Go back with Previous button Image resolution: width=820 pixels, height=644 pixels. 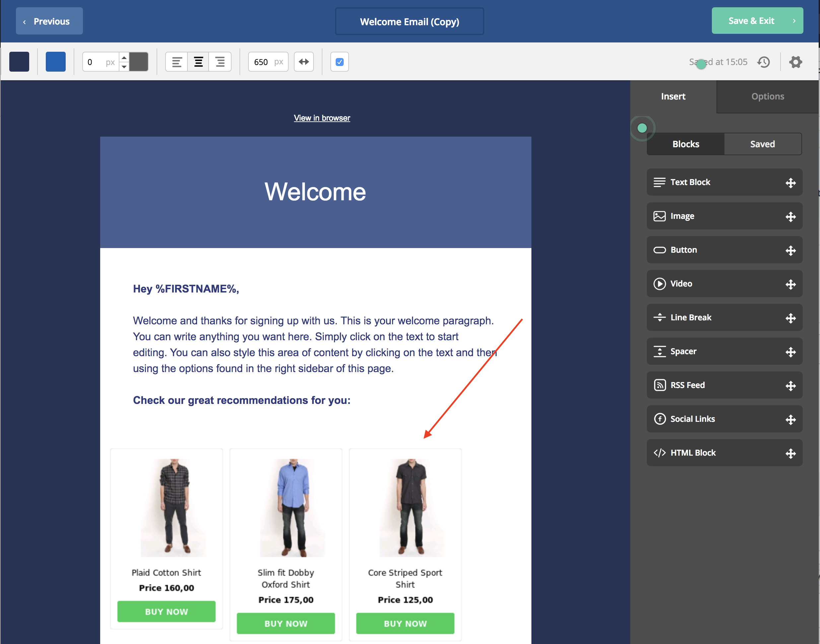pos(49,21)
